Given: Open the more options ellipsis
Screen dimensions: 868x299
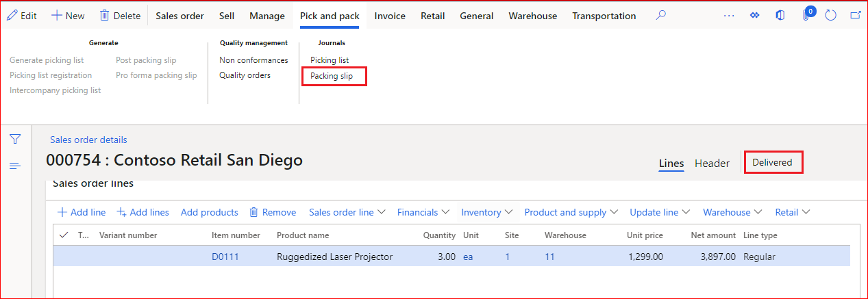Looking at the screenshot, I should click(x=729, y=16).
